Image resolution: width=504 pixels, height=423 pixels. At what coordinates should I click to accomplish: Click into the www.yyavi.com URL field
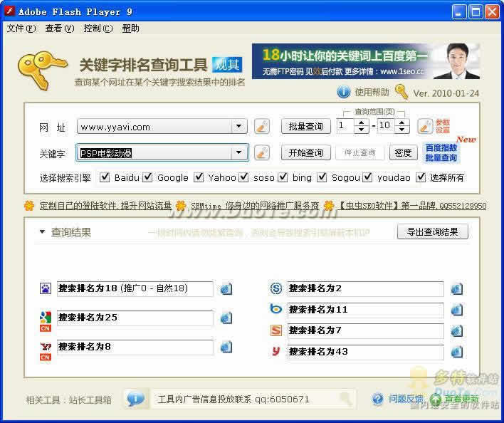tap(154, 126)
